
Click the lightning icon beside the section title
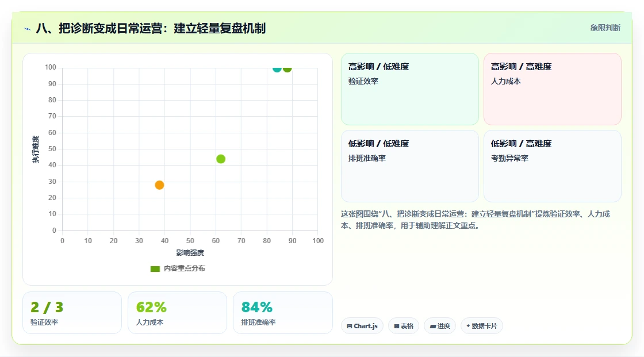coord(28,29)
